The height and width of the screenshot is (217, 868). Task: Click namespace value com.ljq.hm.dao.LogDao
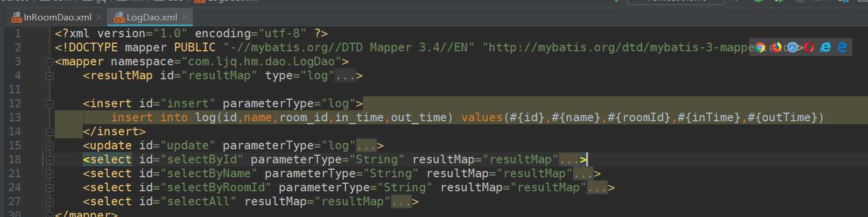tap(261, 62)
